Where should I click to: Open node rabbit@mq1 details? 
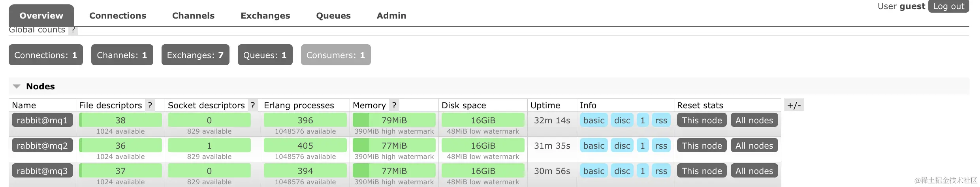[x=42, y=120]
